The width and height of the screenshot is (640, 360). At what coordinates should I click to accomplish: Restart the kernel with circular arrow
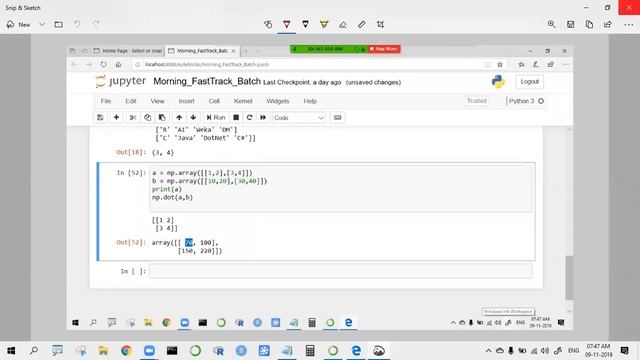249,118
